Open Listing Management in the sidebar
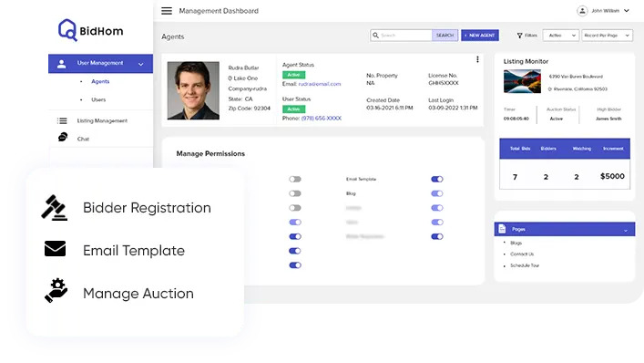Viewport: 644px width, 363px height. pyautogui.click(x=102, y=121)
